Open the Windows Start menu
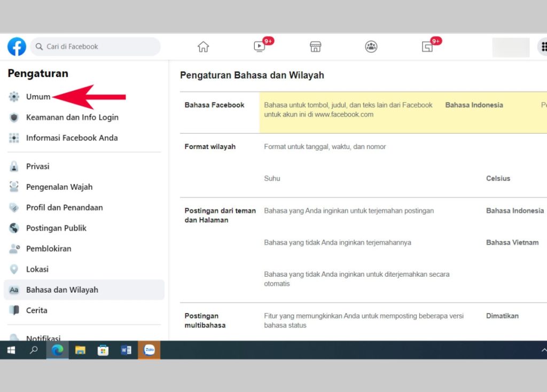This screenshot has width=547, height=392. (x=11, y=350)
